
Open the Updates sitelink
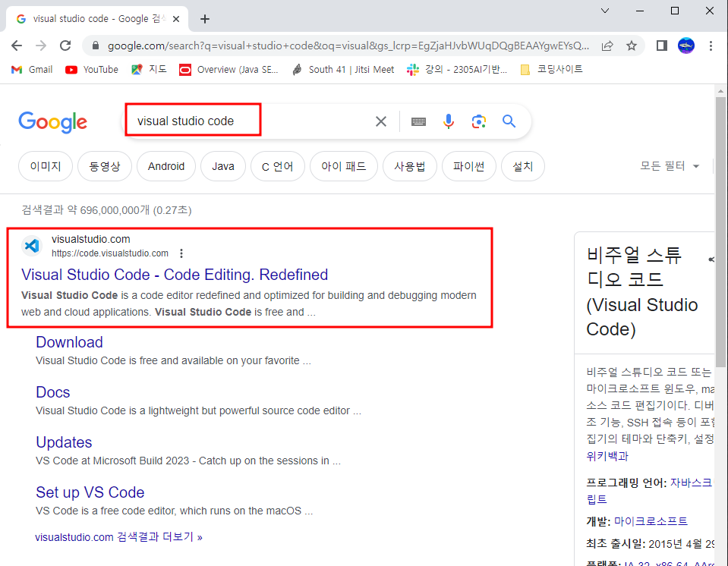[64, 442]
